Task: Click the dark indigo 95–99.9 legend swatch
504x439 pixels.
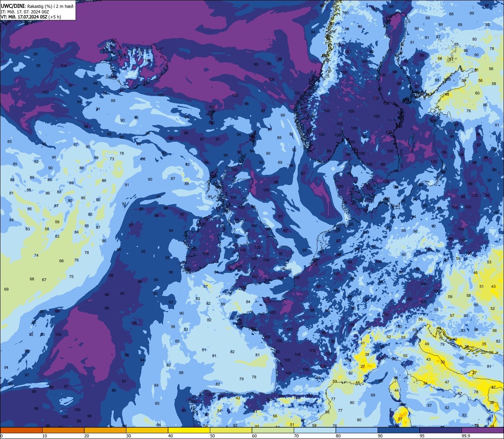Action: pyautogui.click(x=441, y=430)
